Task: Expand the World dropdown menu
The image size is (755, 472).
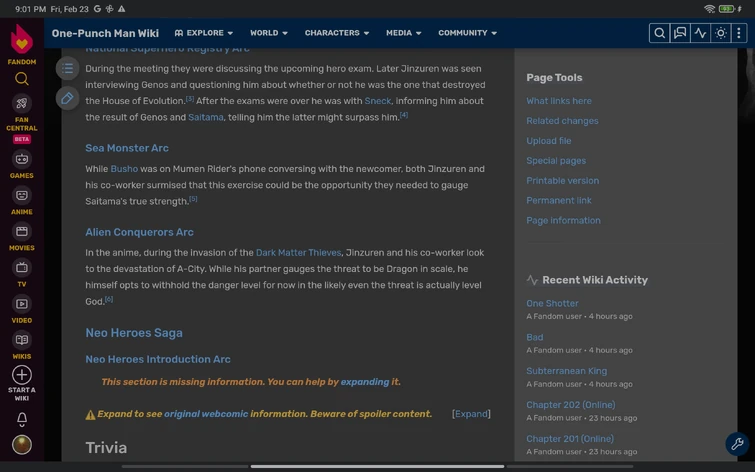Action: click(269, 33)
